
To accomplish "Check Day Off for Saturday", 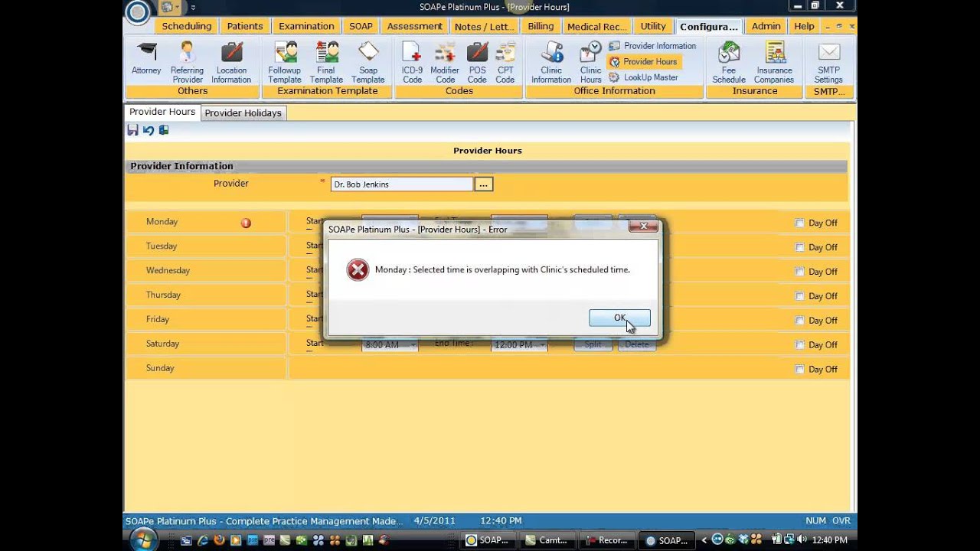I will [800, 345].
